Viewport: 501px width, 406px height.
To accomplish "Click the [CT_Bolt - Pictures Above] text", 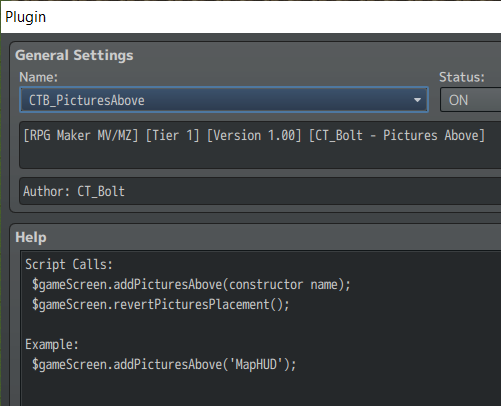I will point(397,136).
